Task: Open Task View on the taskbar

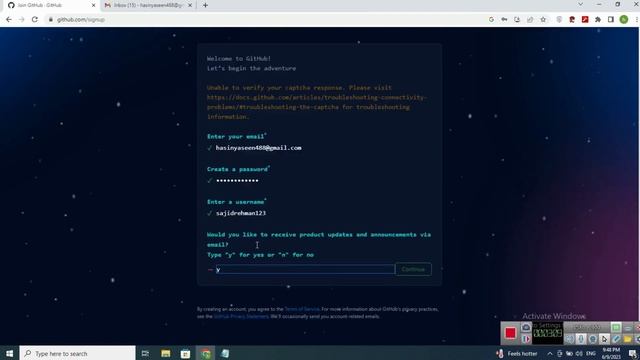Action: (145, 353)
